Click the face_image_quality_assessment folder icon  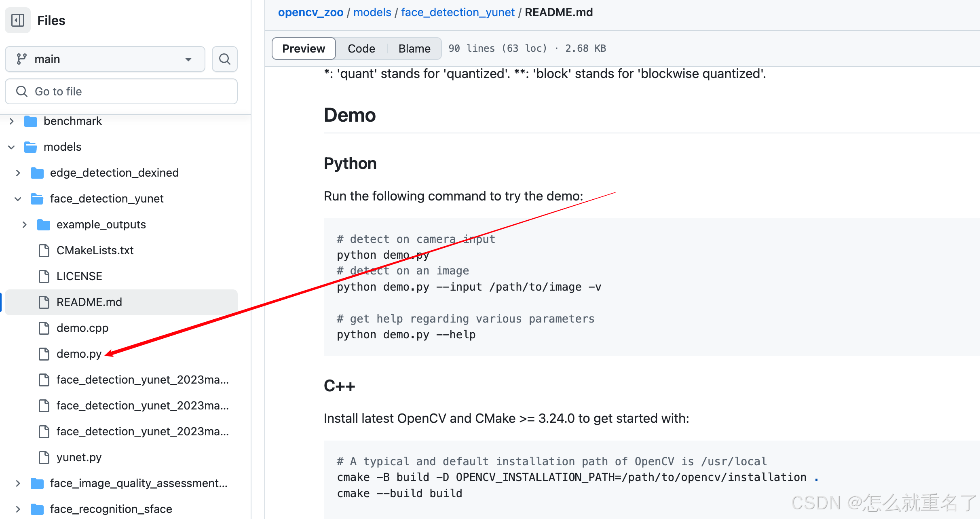37,483
